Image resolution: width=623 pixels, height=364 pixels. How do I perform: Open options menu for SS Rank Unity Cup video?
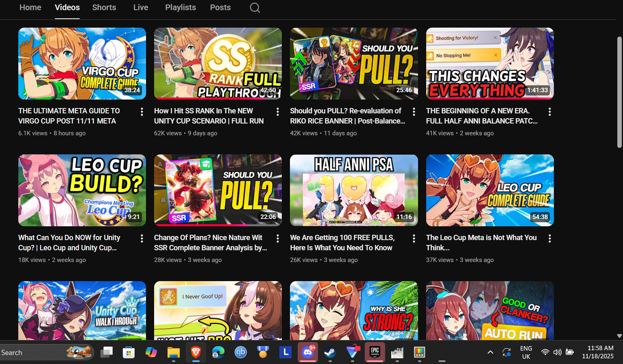click(x=278, y=112)
